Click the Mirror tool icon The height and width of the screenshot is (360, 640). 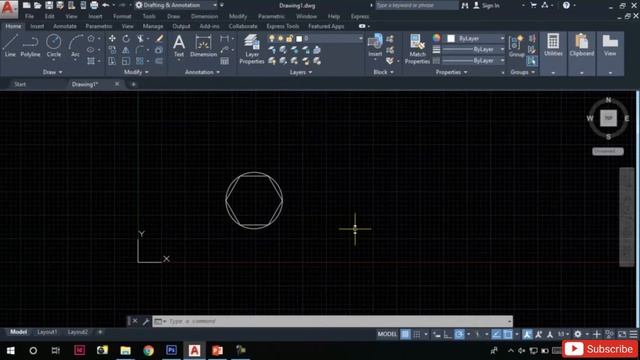click(x=126, y=50)
